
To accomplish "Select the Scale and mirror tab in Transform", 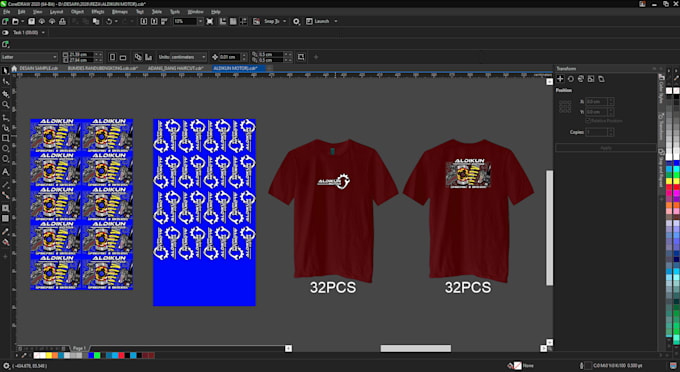I will [x=581, y=79].
